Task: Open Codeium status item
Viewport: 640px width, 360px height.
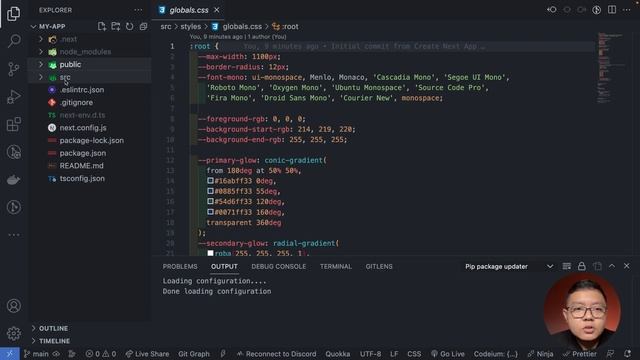Action: pos(496,354)
